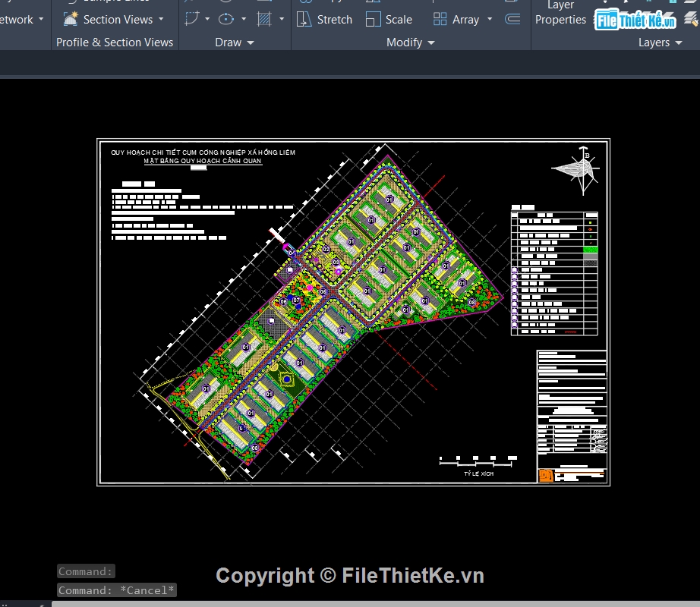Select the '07' label marker on the plan

coord(296,300)
